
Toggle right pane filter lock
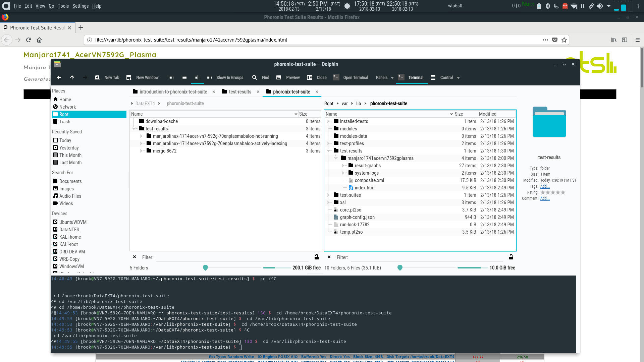pyautogui.click(x=511, y=257)
